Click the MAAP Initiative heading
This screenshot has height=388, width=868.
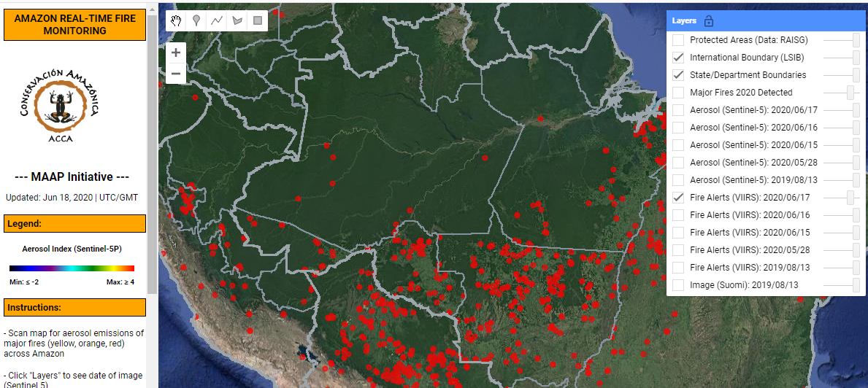[72, 177]
